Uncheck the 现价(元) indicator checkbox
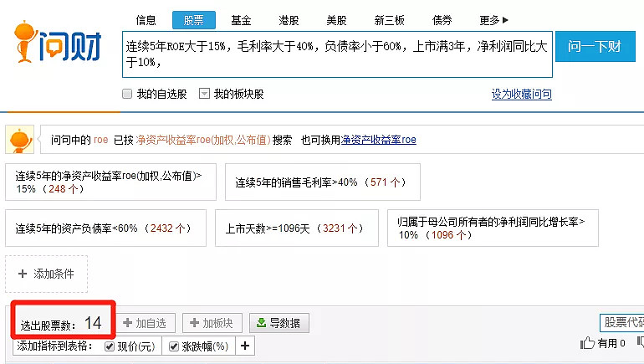Screen dimensions: 644x364 109,346
